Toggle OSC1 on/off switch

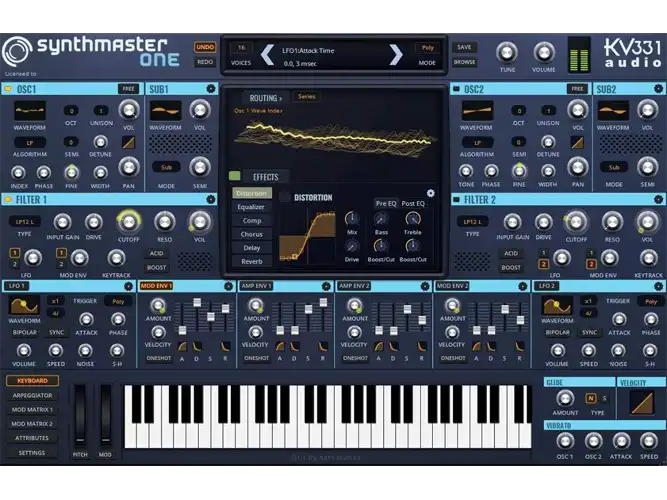tap(8, 89)
